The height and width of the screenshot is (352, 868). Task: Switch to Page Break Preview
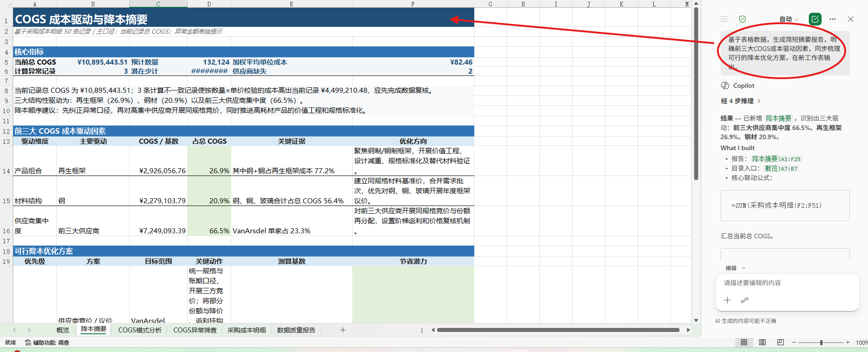click(x=781, y=342)
